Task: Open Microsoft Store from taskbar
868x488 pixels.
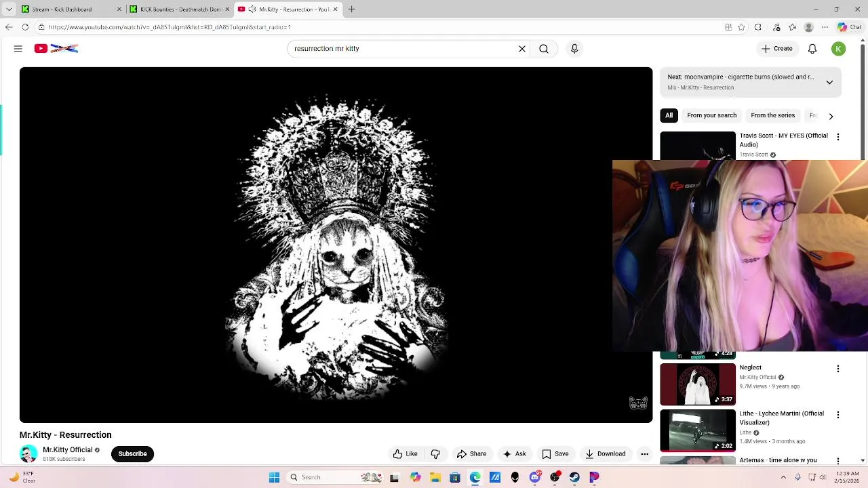Action: pyautogui.click(x=455, y=477)
